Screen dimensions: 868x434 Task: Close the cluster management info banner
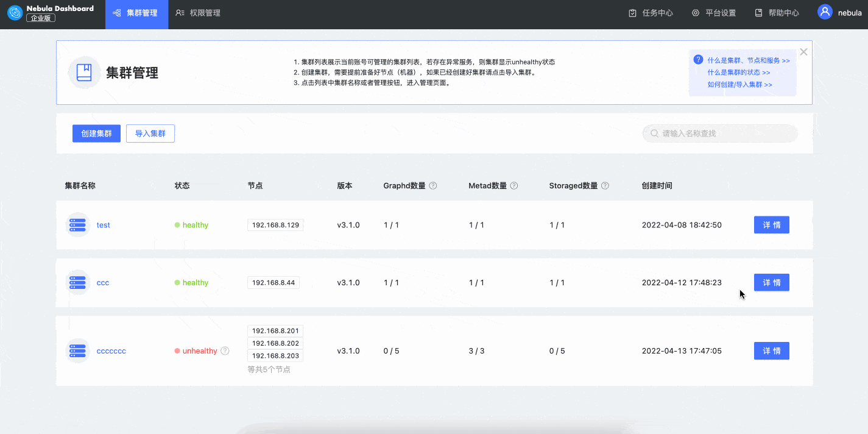point(803,52)
